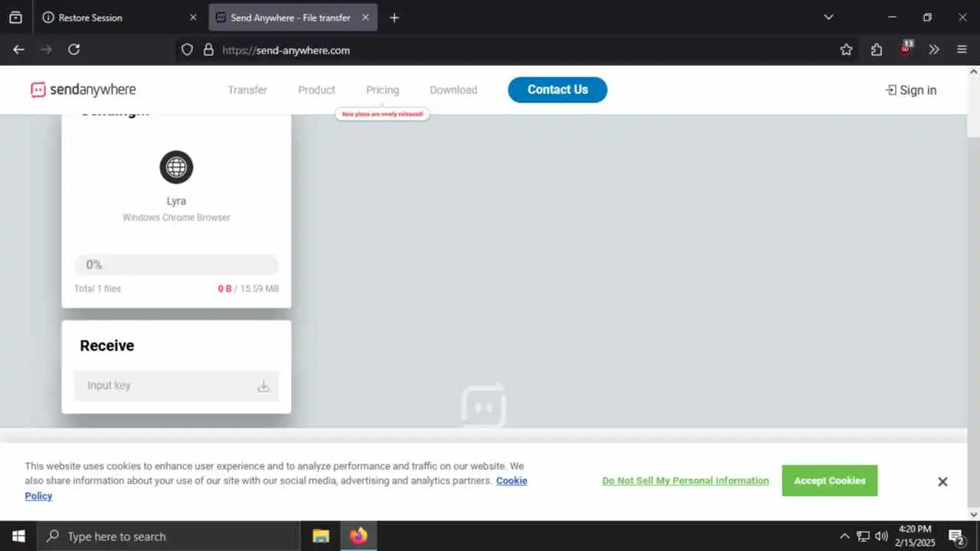This screenshot has width=980, height=551.
Task: Click Sign in link
Action: point(910,90)
